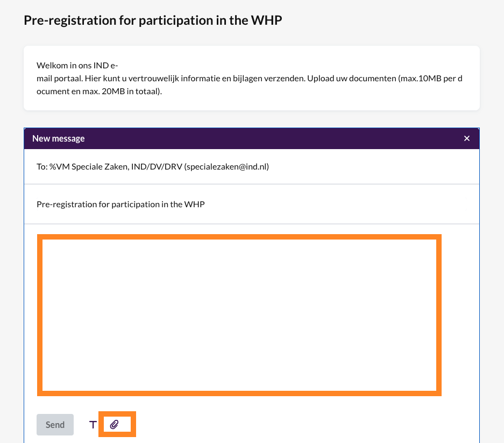Click the page heading about WHP pre-registration

pos(153,20)
